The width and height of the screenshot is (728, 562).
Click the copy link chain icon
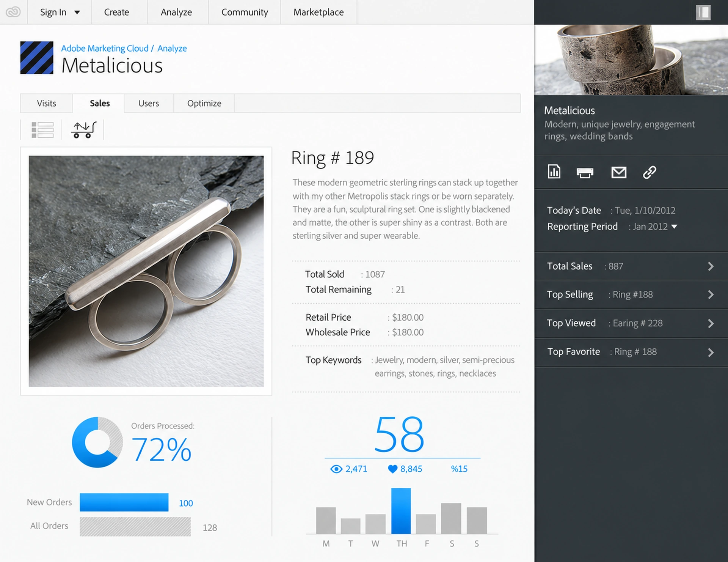tap(650, 172)
